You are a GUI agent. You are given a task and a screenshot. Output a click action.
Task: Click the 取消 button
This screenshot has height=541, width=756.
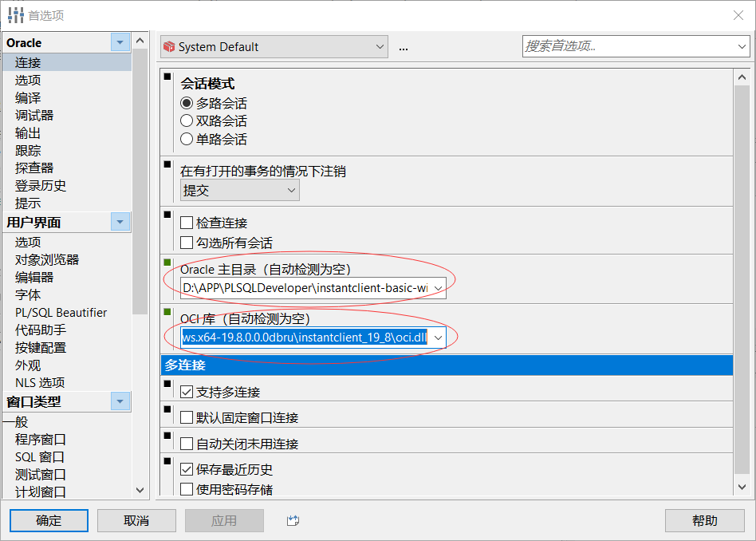(136, 520)
